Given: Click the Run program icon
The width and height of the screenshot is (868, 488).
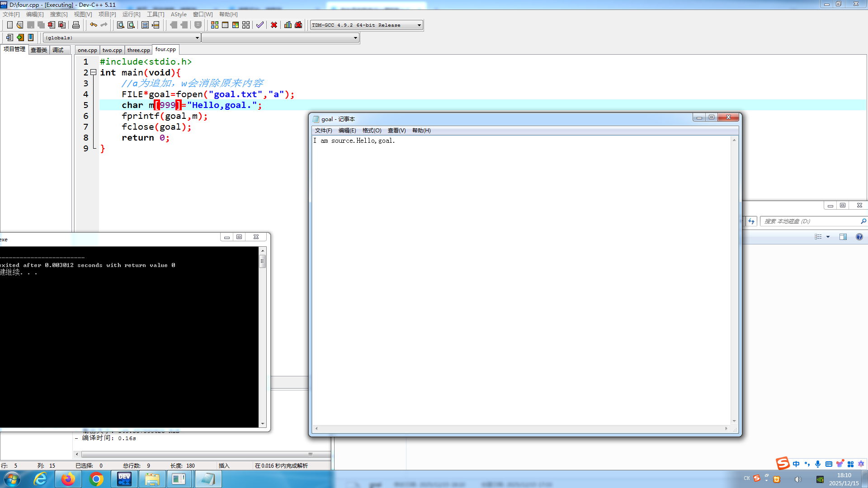Looking at the screenshot, I should click(x=225, y=25).
